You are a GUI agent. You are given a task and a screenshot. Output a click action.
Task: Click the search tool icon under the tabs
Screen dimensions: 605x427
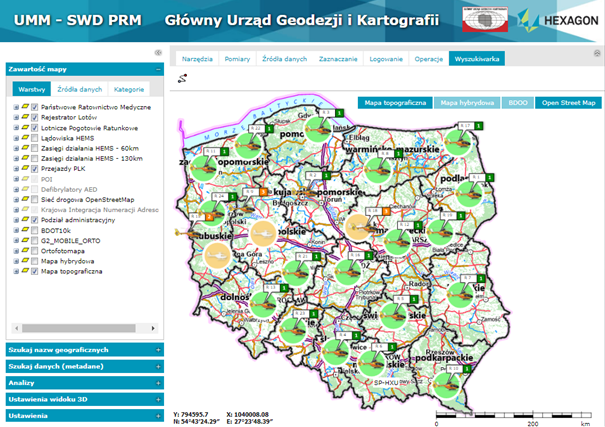182,79
